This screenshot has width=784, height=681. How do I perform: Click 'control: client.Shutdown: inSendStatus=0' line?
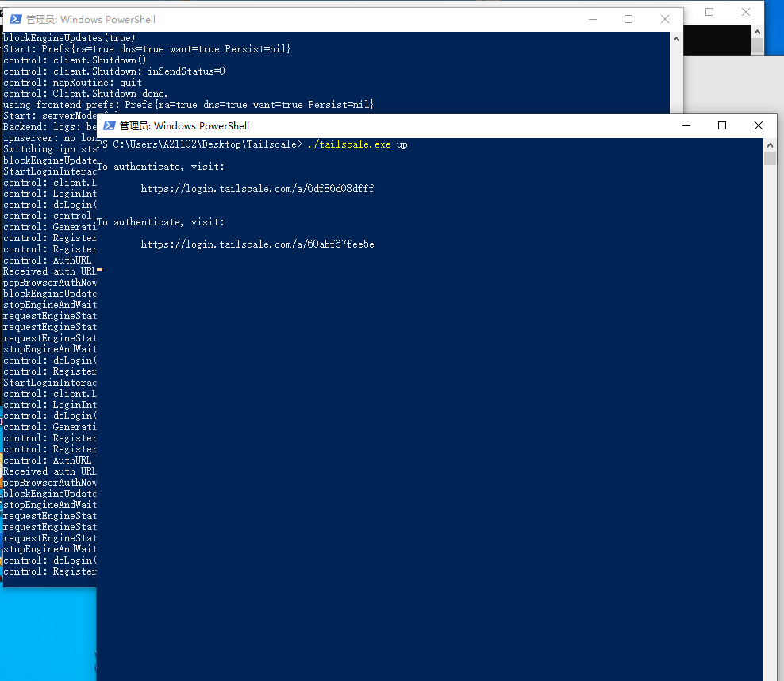pos(113,71)
